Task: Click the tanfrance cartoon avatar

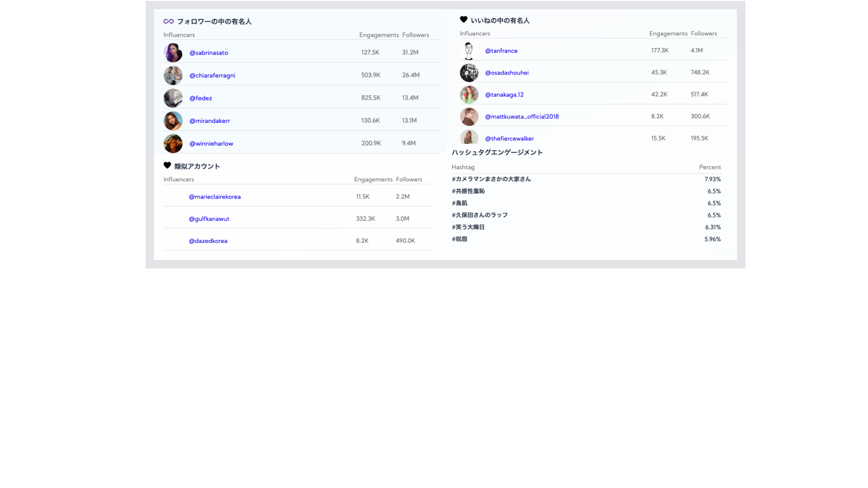Action: pyautogui.click(x=469, y=51)
